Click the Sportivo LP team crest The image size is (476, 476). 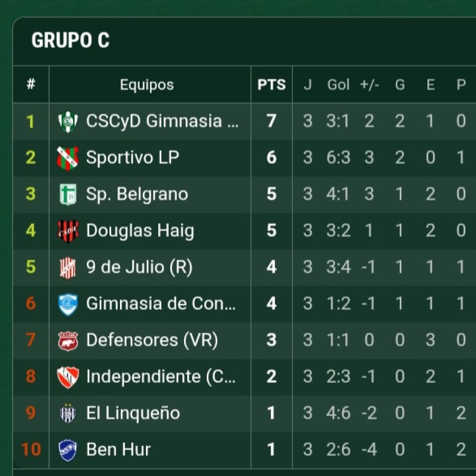click(68, 158)
